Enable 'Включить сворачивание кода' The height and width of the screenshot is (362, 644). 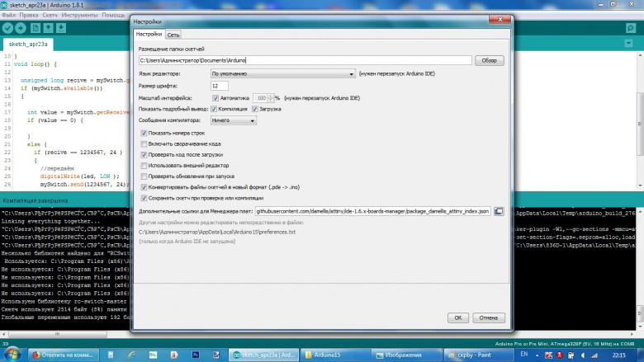coord(144,144)
